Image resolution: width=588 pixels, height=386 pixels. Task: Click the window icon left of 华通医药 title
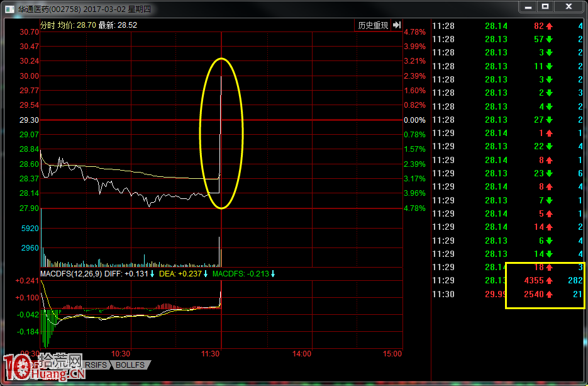10,9
